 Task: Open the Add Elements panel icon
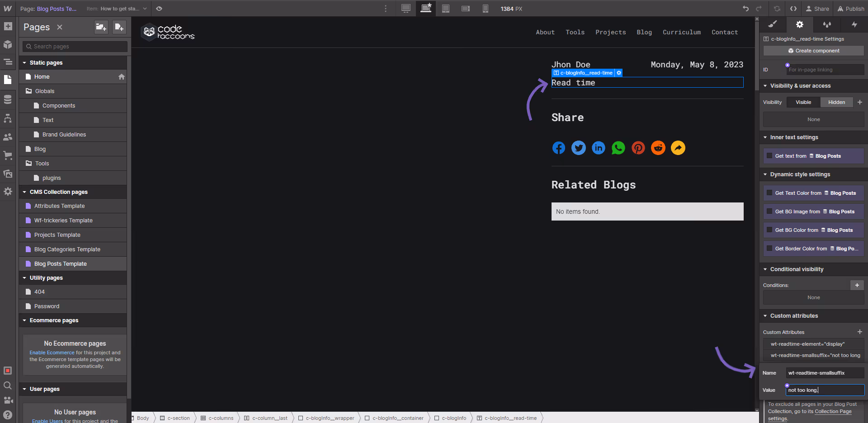click(x=8, y=26)
